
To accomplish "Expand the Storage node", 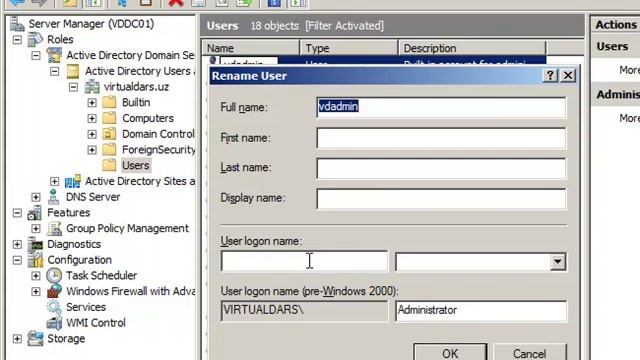I will (x=17, y=339).
